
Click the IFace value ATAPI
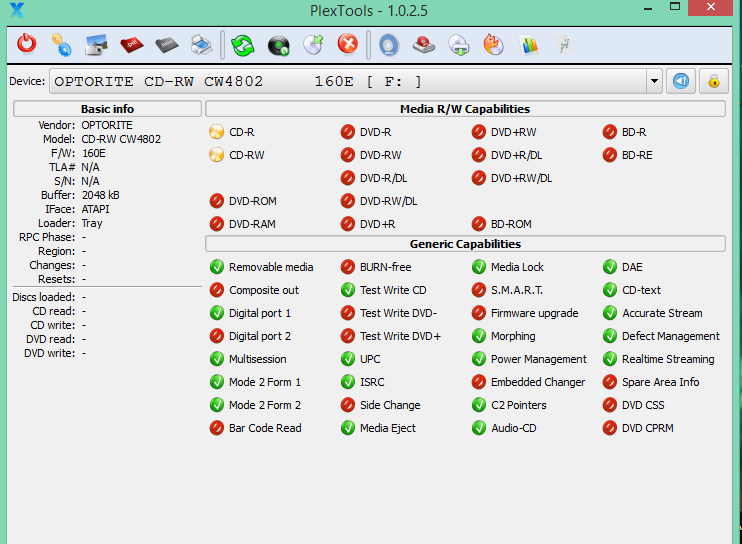tap(95, 209)
